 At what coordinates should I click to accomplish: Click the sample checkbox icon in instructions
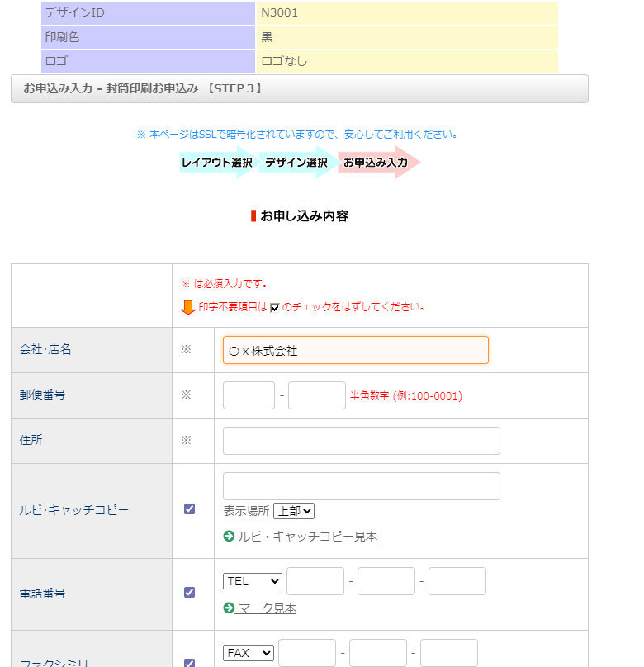point(275,308)
